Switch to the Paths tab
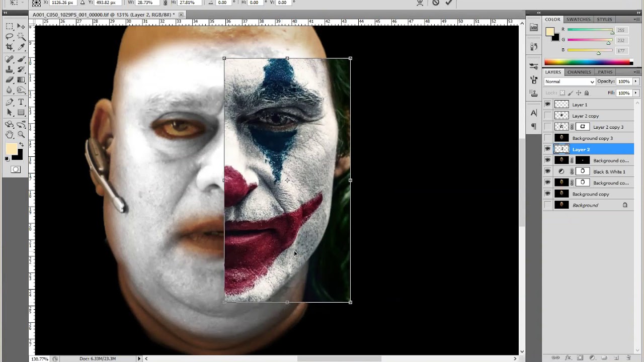 pyautogui.click(x=605, y=72)
